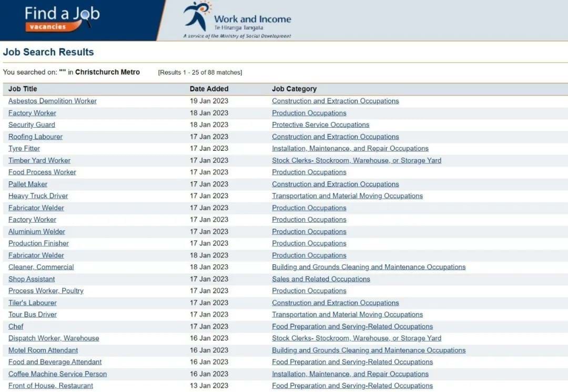
Task: Open the Tour Bus Driver listing
Action: click(33, 314)
